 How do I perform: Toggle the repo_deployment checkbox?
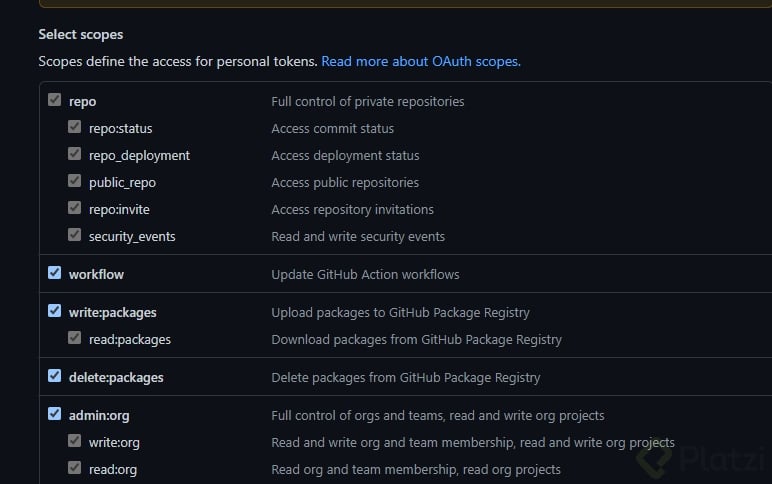pyautogui.click(x=74, y=155)
